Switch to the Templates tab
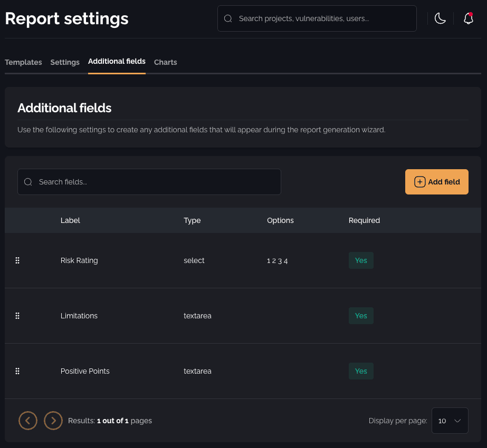The image size is (487, 448). 23,62
